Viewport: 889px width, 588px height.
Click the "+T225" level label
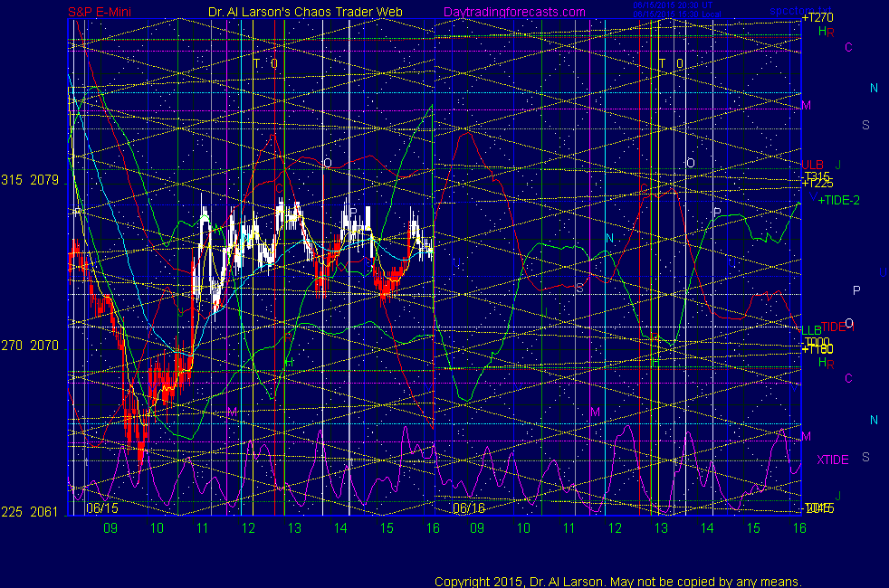point(817,184)
